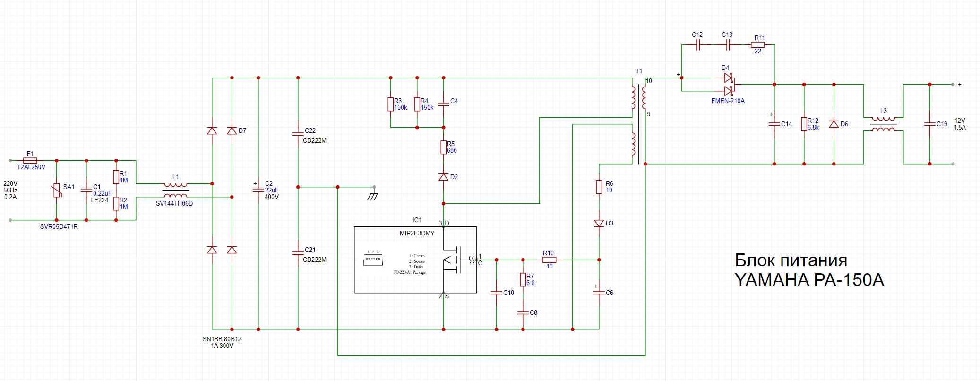This screenshot has width=980, height=381.
Task: Select the "YAMAHA PA-150A" title line
Action: click(809, 280)
